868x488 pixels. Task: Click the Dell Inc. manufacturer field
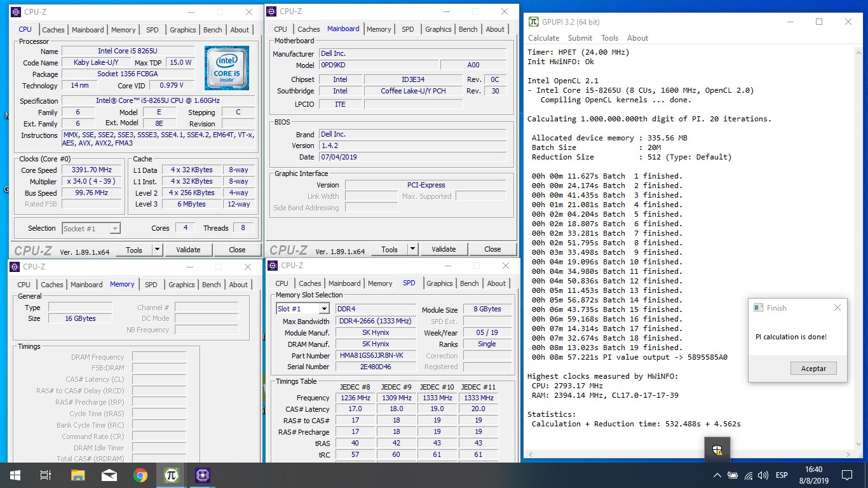pos(412,54)
